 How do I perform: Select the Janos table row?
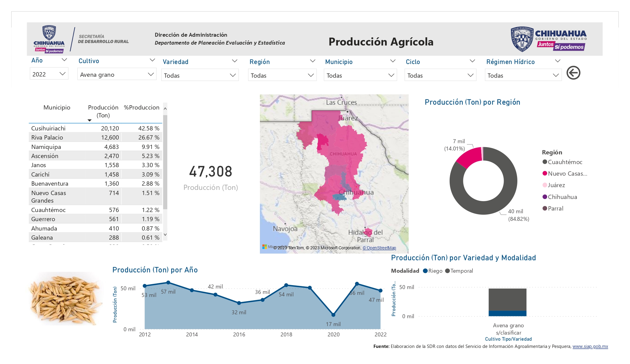pyautogui.click(x=96, y=165)
